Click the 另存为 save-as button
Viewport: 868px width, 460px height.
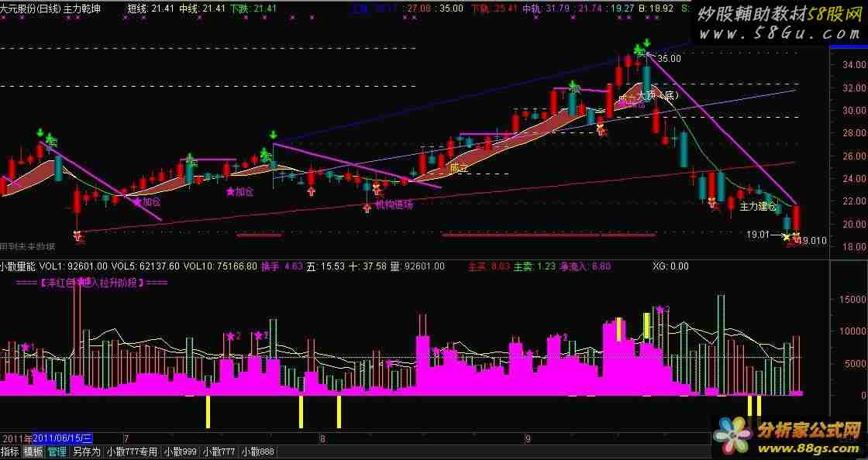coord(87,452)
